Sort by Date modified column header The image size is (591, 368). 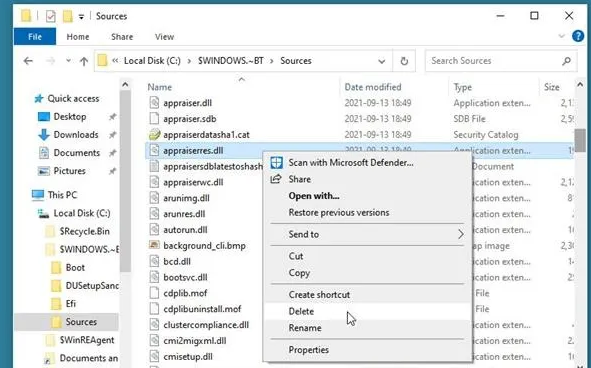tap(373, 87)
